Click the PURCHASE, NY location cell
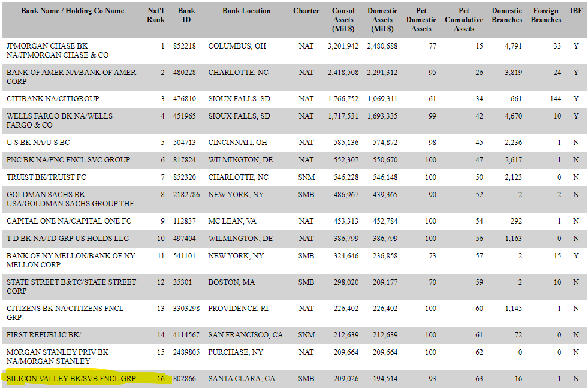Image resolution: width=588 pixels, height=389 pixels. click(x=236, y=352)
